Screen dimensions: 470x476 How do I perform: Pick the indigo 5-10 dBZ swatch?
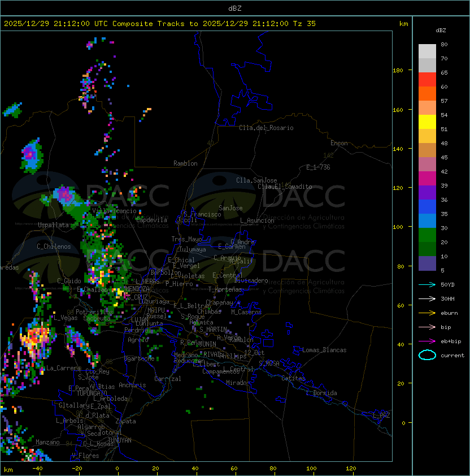[x=427, y=263]
